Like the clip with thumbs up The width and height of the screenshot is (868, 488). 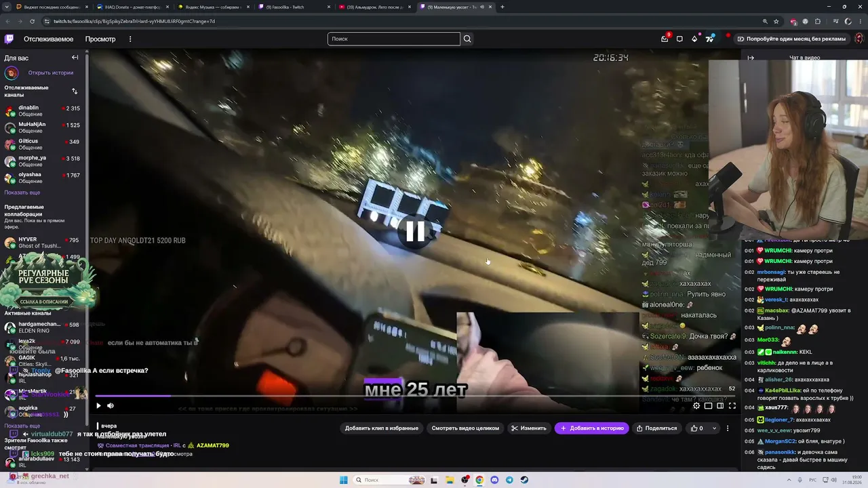point(697,428)
